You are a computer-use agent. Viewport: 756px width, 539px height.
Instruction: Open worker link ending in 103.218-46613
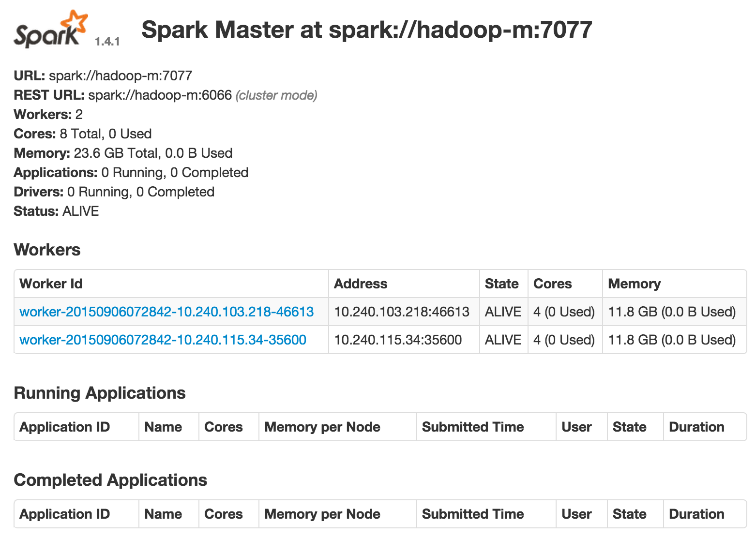pos(166,312)
